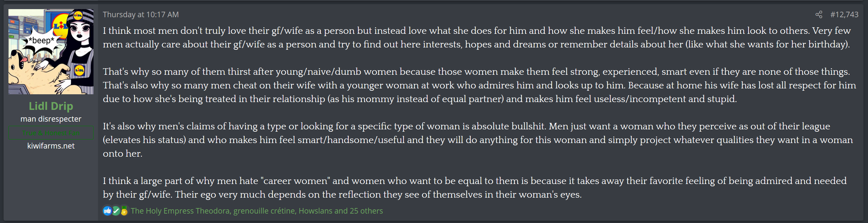This screenshot has width=868, height=223.
Task: Click the paragraph starting "It's also why men's claims"
Action: click(x=472, y=140)
